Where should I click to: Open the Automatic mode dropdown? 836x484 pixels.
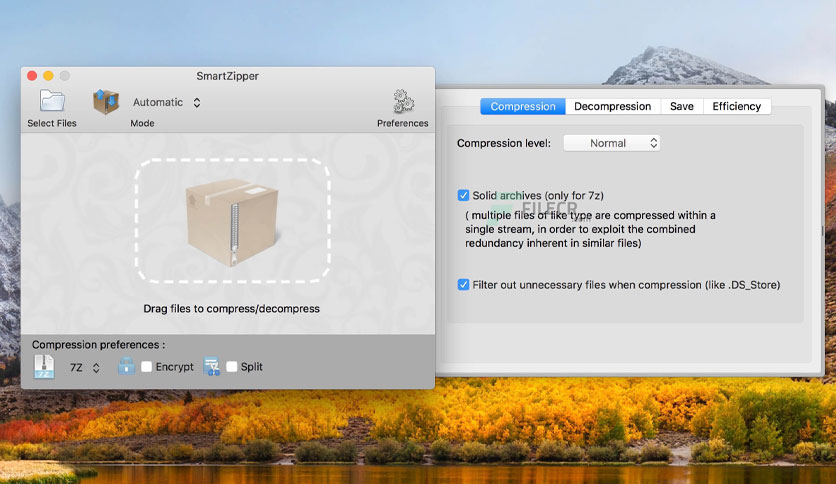[166, 102]
